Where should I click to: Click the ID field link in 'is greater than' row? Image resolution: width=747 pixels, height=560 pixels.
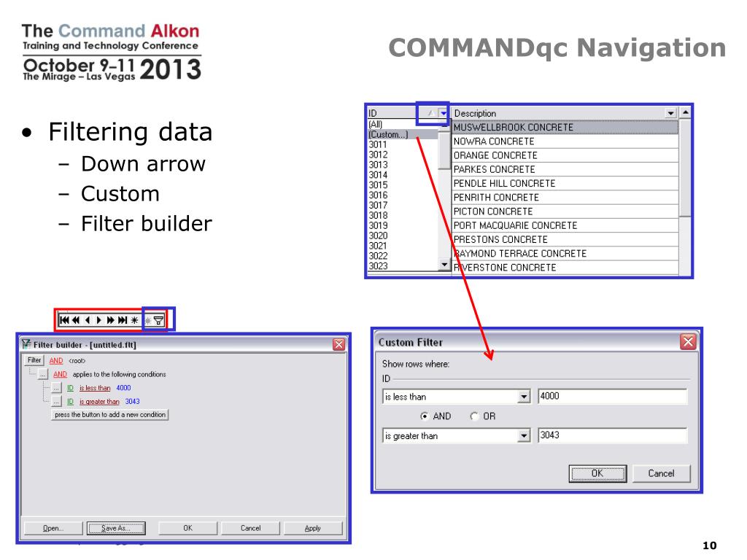[70, 402]
